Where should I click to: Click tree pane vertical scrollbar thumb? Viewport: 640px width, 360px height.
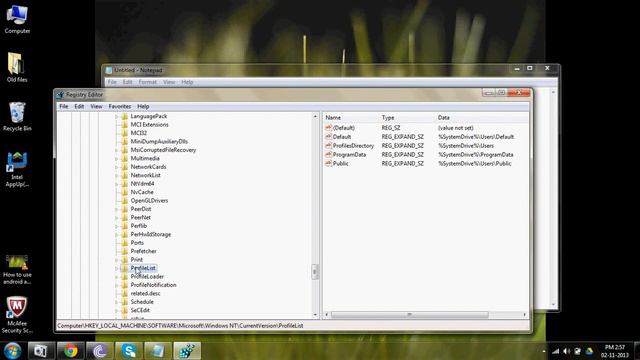click(315, 272)
